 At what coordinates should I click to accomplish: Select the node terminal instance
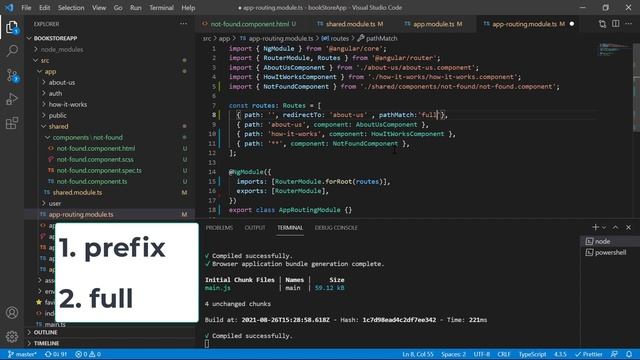tap(610, 241)
